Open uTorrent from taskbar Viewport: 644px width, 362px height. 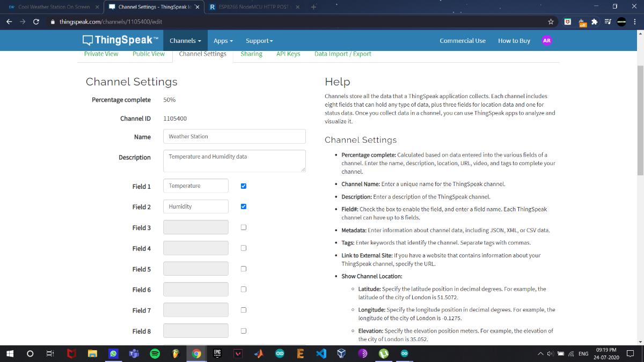pos(383,353)
